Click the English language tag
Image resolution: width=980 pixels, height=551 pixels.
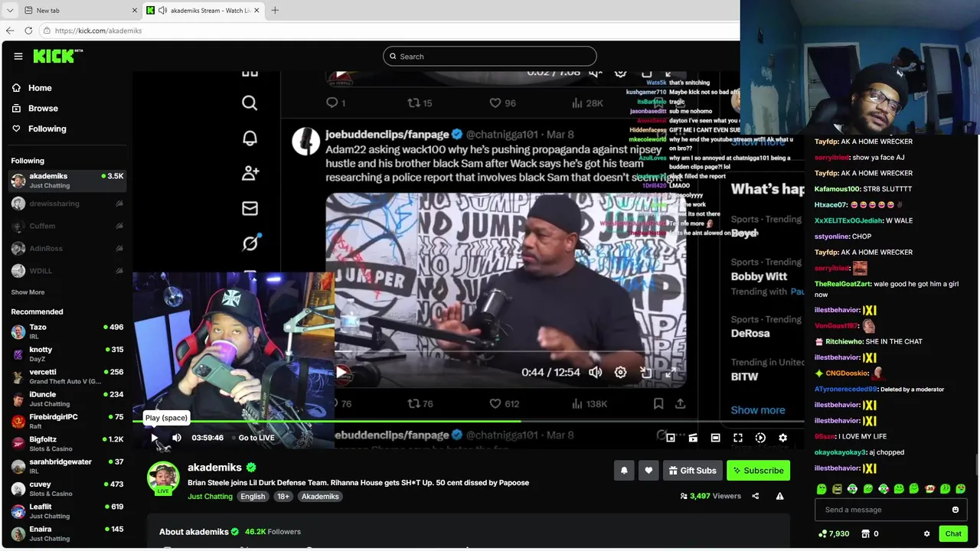tap(253, 497)
